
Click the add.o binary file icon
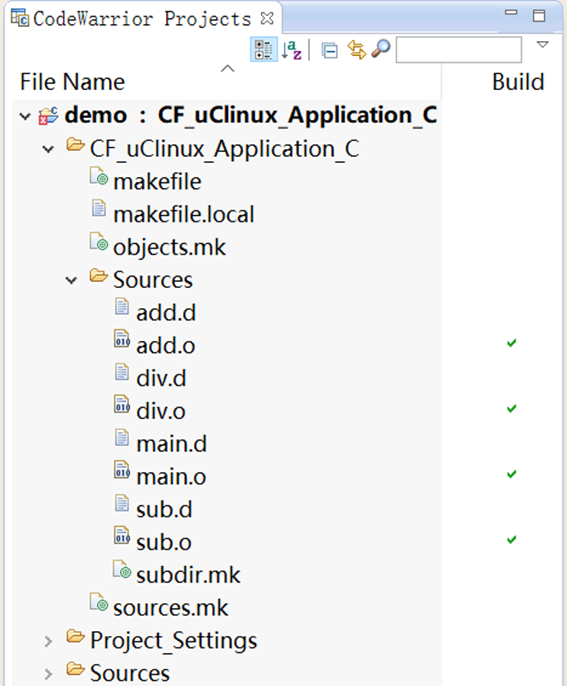point(122,339)
